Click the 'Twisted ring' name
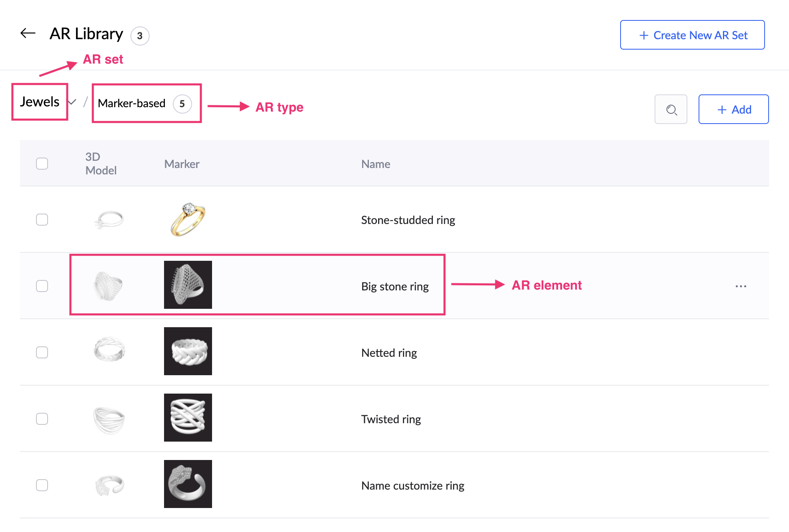 pyautogui.click(x=391, y=419)
